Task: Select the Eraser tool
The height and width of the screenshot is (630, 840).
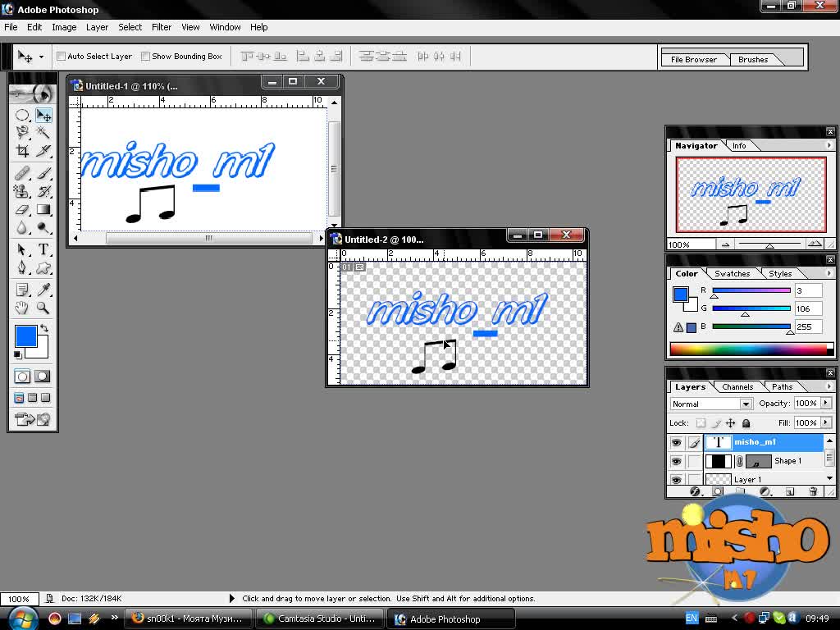Action: (22, 209)
